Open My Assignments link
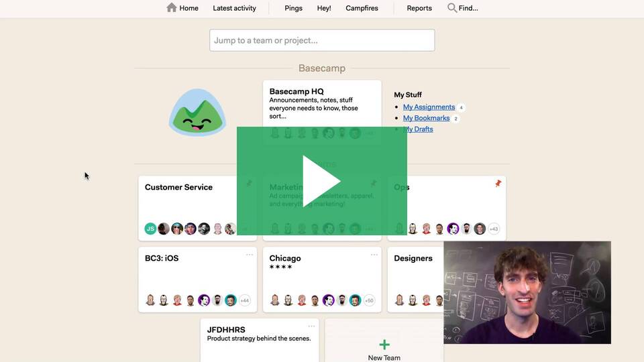Image resolution: width=644 pixels, height=362 pixels. pos(429,107)
